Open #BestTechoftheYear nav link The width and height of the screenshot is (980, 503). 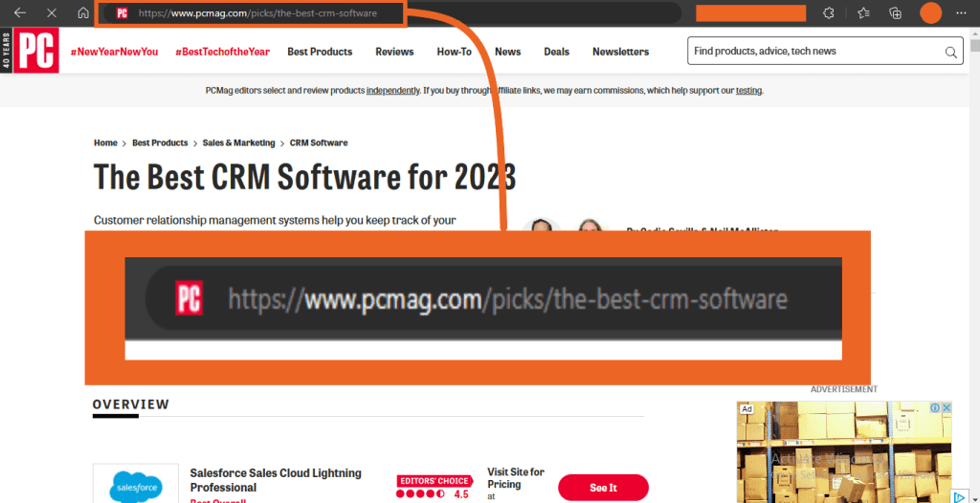coord(222,52)
